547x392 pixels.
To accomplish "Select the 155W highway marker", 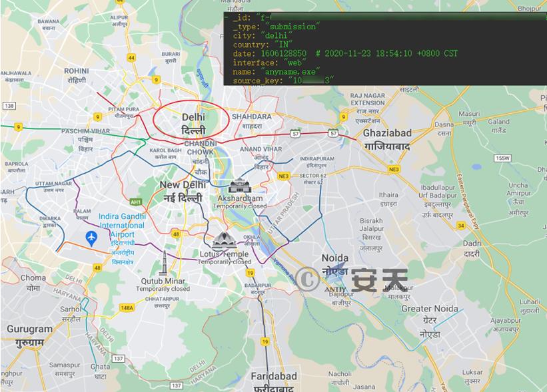I will [x=502, y=158].
